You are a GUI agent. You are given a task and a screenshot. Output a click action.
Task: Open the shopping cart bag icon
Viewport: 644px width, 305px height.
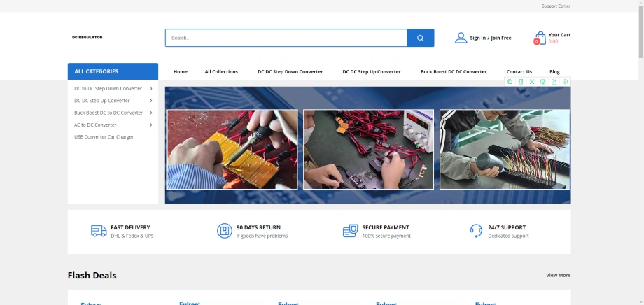pyautogui.click(x=540, y=38)
